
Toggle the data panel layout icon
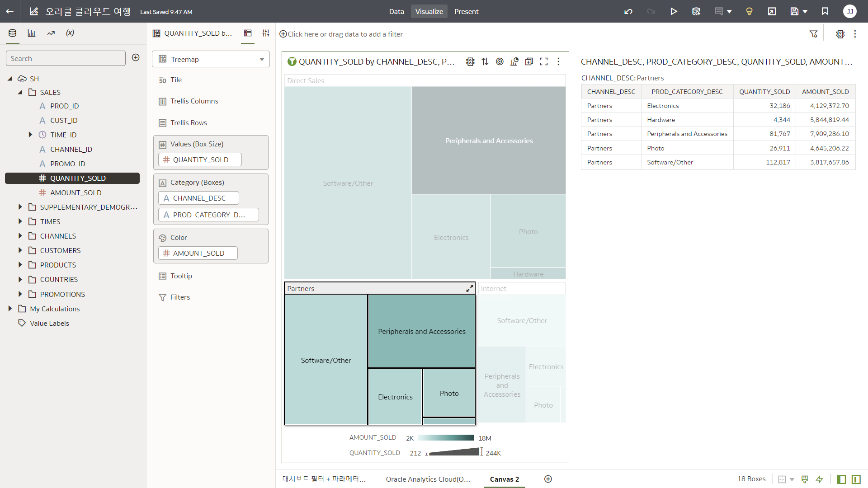click(x=841, y=479)
